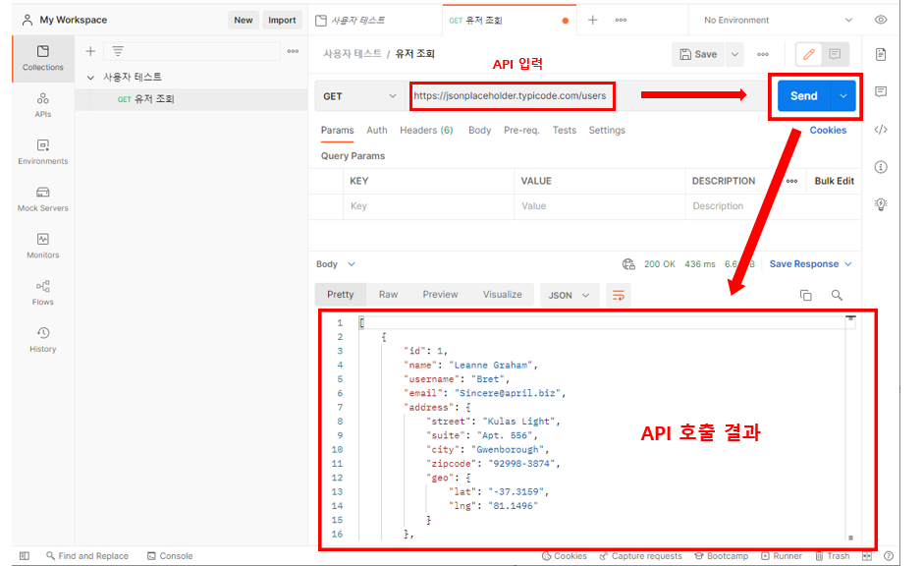This screenshot has height=566, width=924.
Task: Select the Auth tab
Action: [x=376, y=131]
